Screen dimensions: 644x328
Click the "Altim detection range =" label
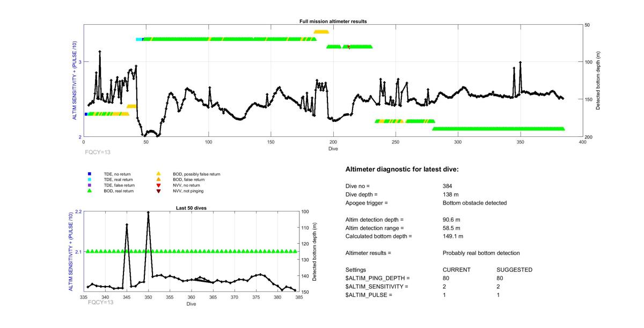[374, 228]
